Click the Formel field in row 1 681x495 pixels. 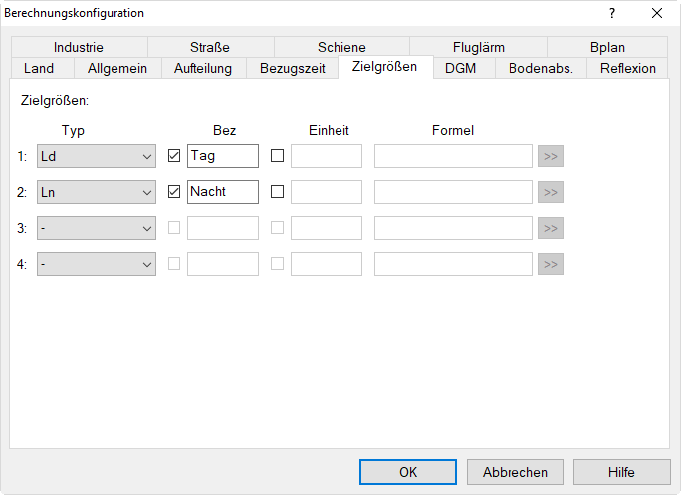(x=453, y=156)
